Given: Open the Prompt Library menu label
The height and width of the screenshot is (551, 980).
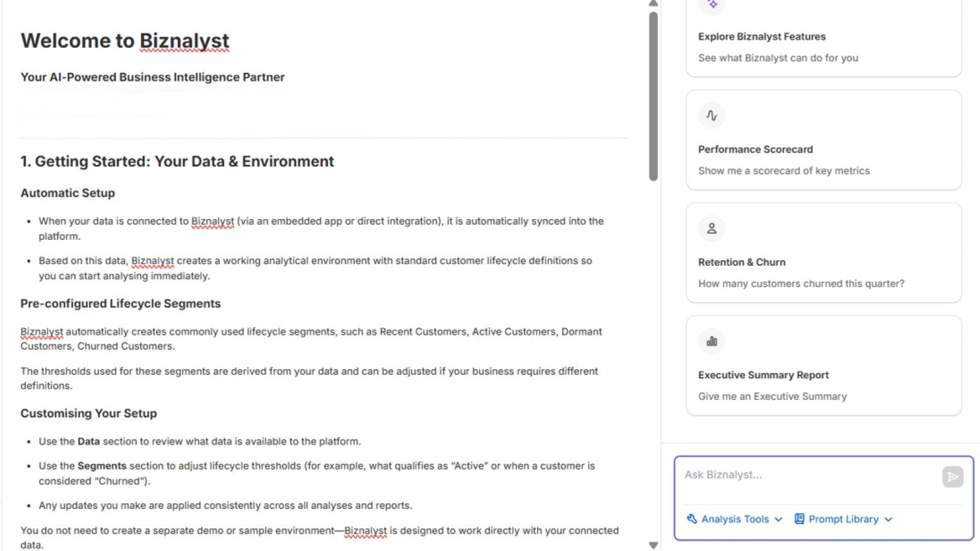Looking at the screenshot, I should (843, 519).
